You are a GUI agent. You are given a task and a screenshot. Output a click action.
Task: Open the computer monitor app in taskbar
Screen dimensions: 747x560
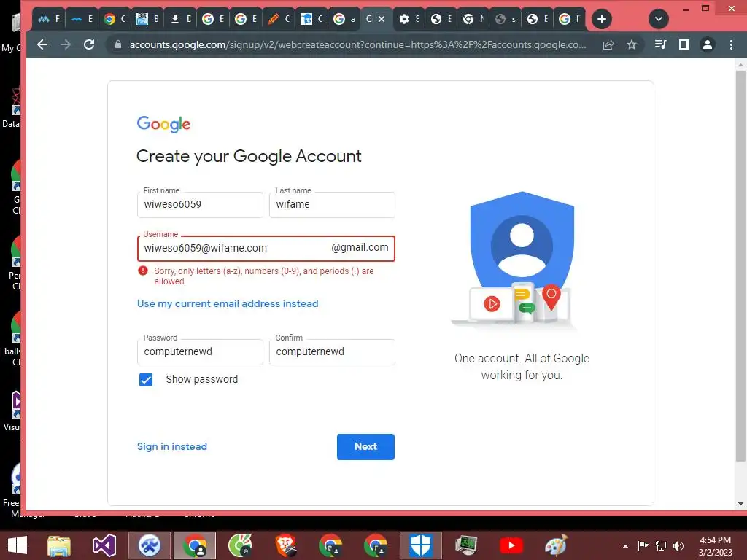[x=466, y=545]
